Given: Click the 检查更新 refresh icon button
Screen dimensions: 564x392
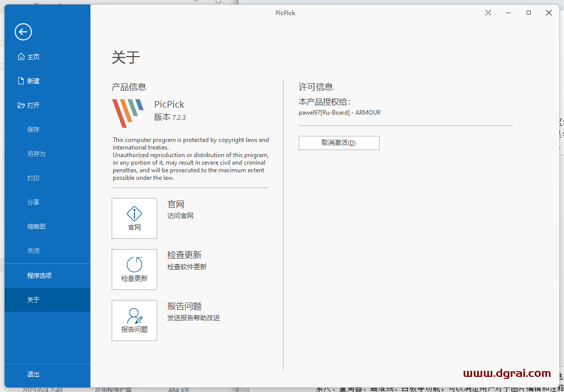Looking at the screenshot, I should coord(134,269).
